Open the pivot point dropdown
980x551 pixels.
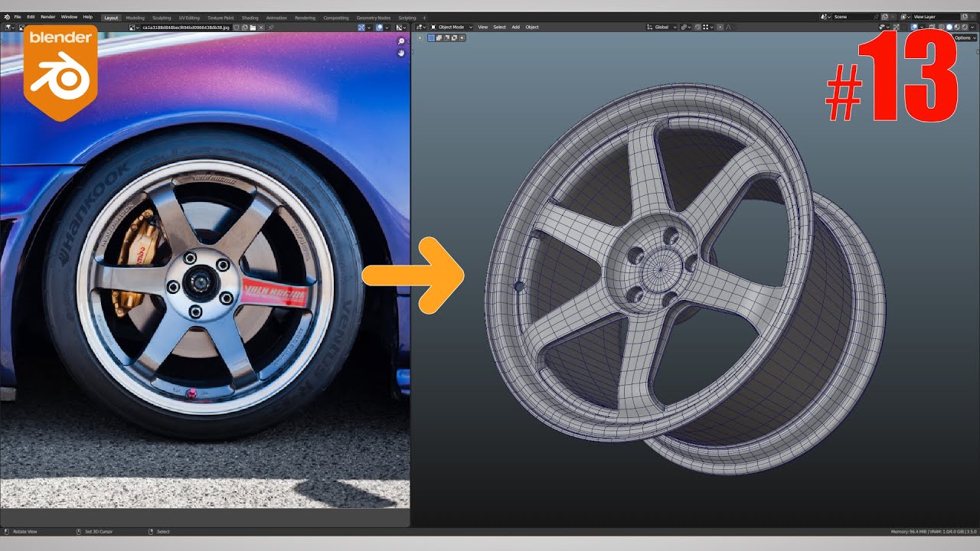click(x=685, y=27)
